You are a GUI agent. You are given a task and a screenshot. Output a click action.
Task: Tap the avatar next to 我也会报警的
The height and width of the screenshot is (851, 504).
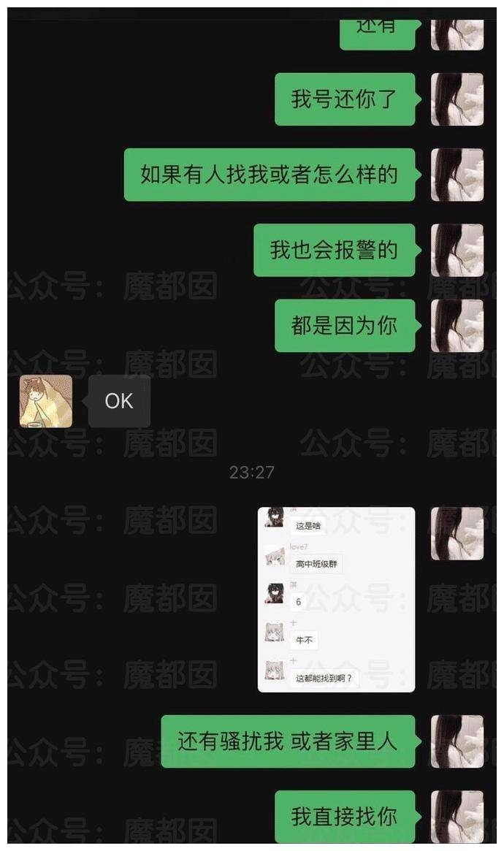click(x=457, y=251)
